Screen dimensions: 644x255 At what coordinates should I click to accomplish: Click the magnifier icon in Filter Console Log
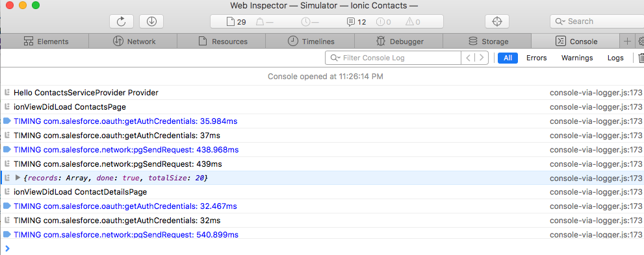[x=335, y=58]
